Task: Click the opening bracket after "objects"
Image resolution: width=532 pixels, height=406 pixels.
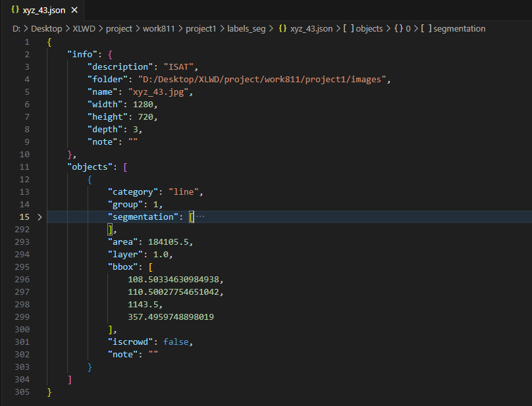Action: [125, 167]
